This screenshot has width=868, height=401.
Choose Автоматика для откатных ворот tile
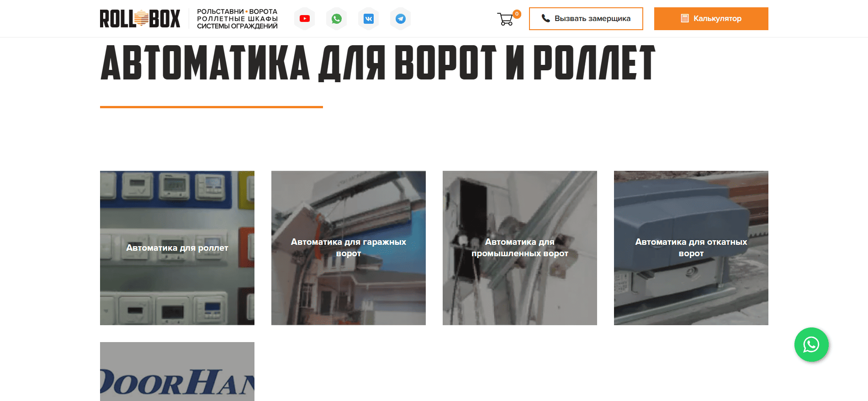pyautogui.click(x=691, y=248)
